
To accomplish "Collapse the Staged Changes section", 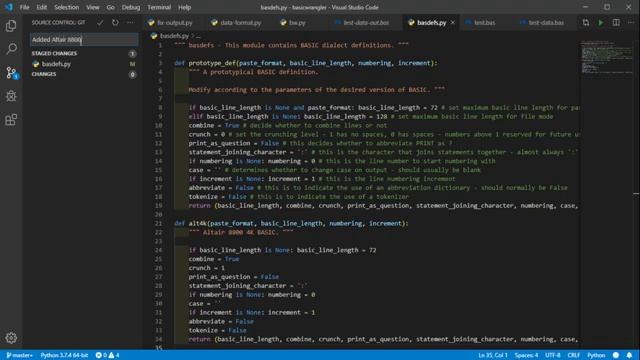I will click(54, 53).
